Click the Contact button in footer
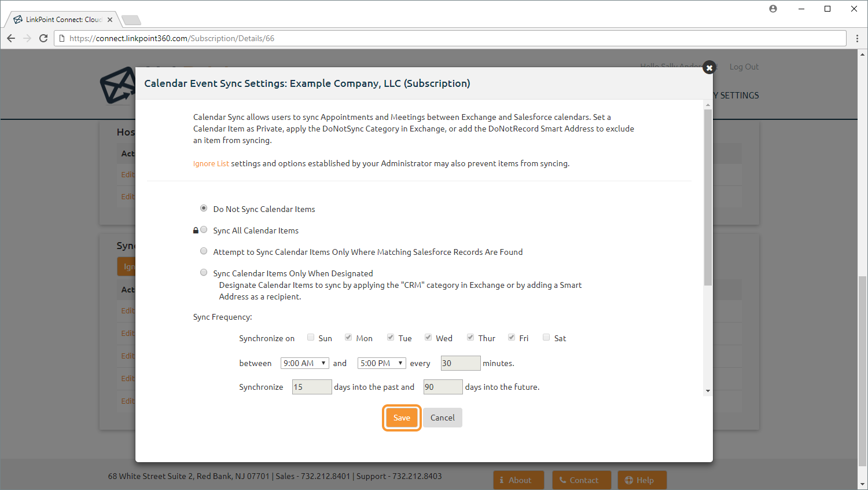Image resolution: width=868 pixels, height=490 pixels. click(x=582, y=480)
